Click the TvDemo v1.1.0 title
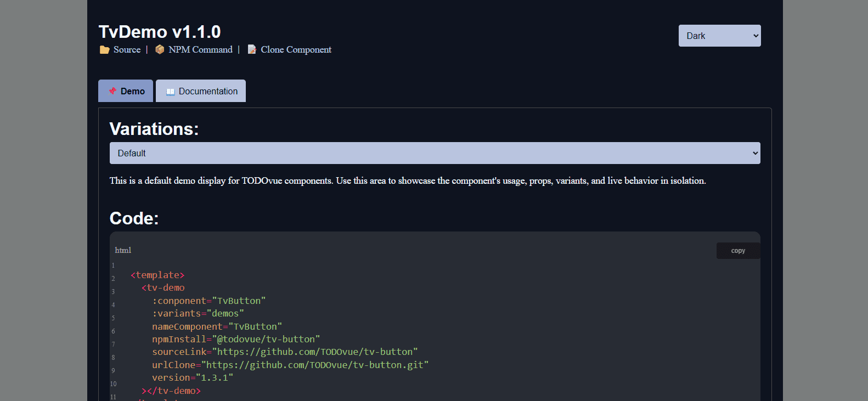The image size is (868, 401). pos(160,32)
